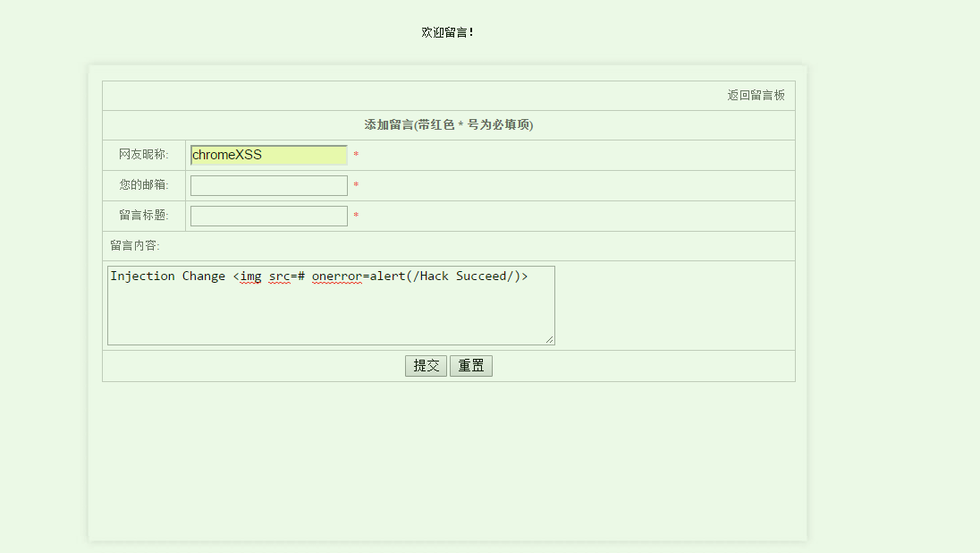This screenshot has height=553, width=980.
Task: Grab the textarea resize handle corner
Action: coord(550,339)
